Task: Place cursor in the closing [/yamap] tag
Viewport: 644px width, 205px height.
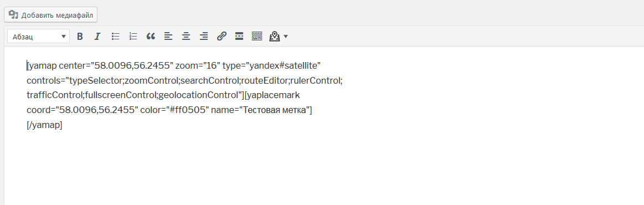Action: (x=44, y=125)
